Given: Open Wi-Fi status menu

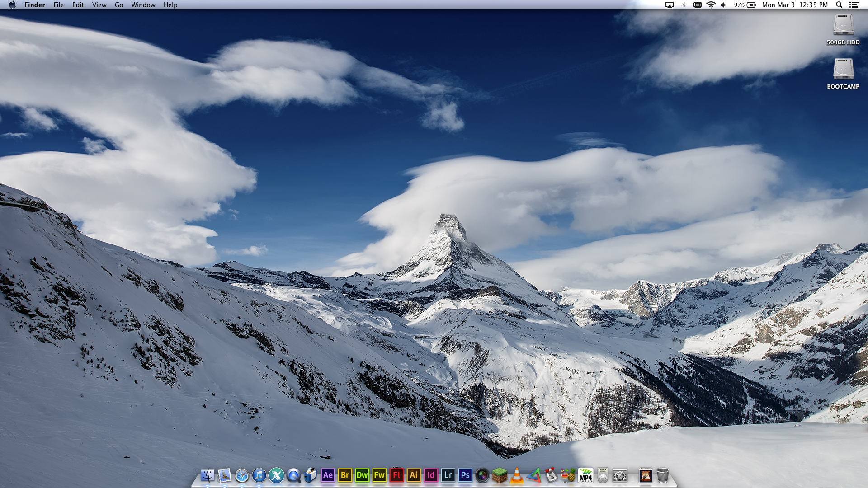Looking at the screenshot, I should [x=711, y=5].
